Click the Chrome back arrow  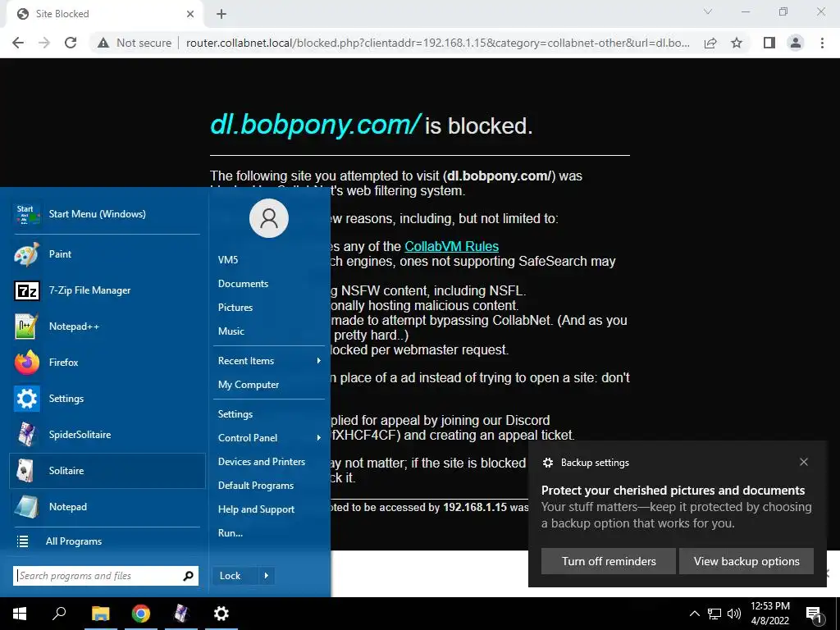pyautogui.click(x=18, y=43)
